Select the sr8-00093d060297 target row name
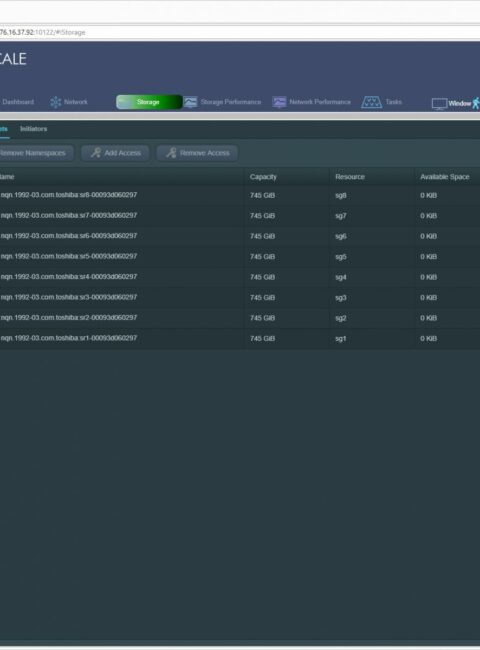This screenshot has width=480, height=650. pos(69,195)
